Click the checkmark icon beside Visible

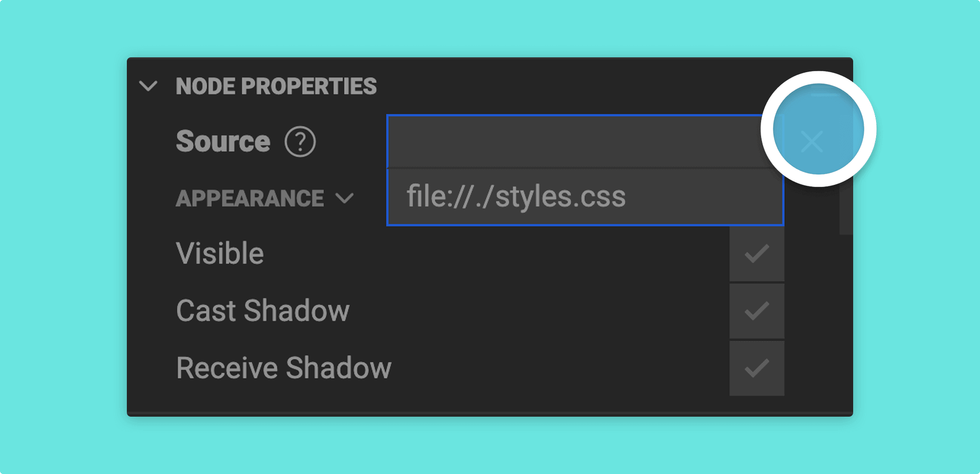tap(756, 254)
